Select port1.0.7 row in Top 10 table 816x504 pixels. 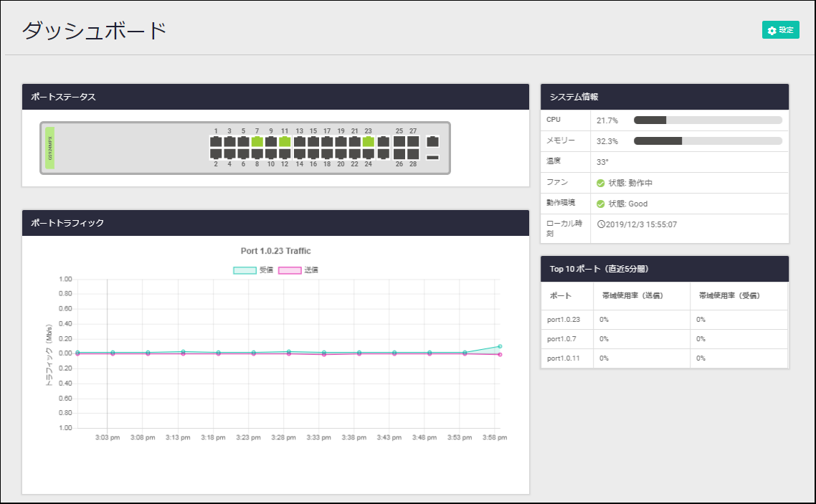[561, 338]
